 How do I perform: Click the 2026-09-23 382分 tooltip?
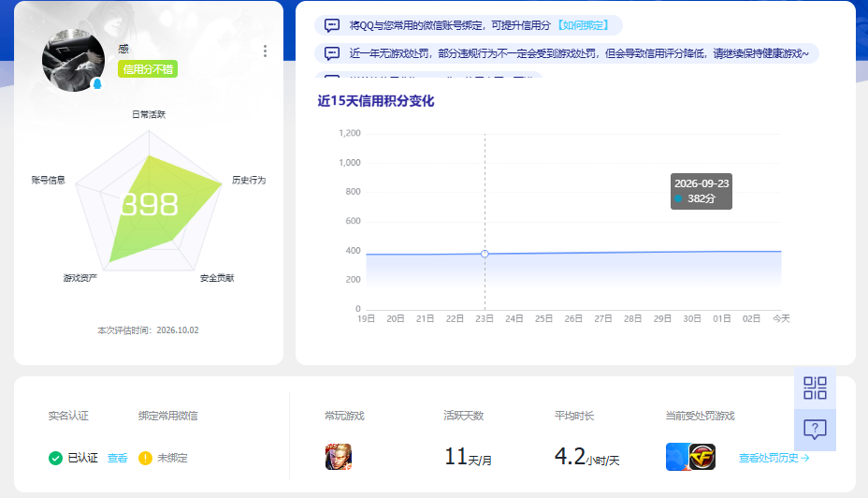pyautogui.click(x=702, y=191)
